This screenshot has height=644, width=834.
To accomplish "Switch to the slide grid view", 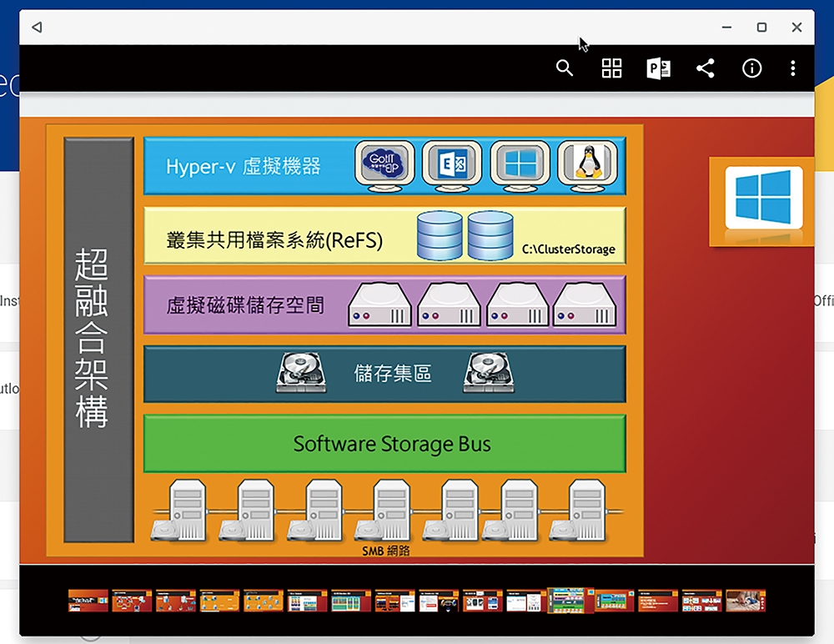I will [611, 68].
